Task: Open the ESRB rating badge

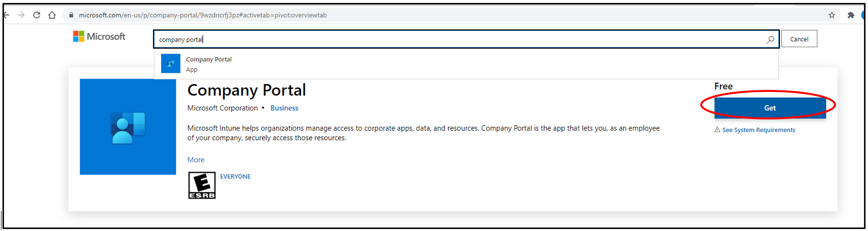Action: (202, 185)
